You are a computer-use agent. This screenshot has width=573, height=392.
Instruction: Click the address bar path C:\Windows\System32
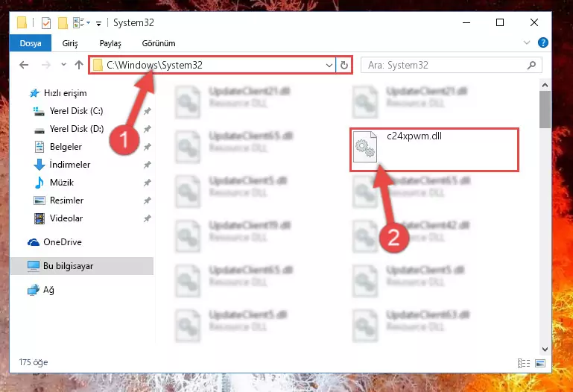[x=154, y=65]
